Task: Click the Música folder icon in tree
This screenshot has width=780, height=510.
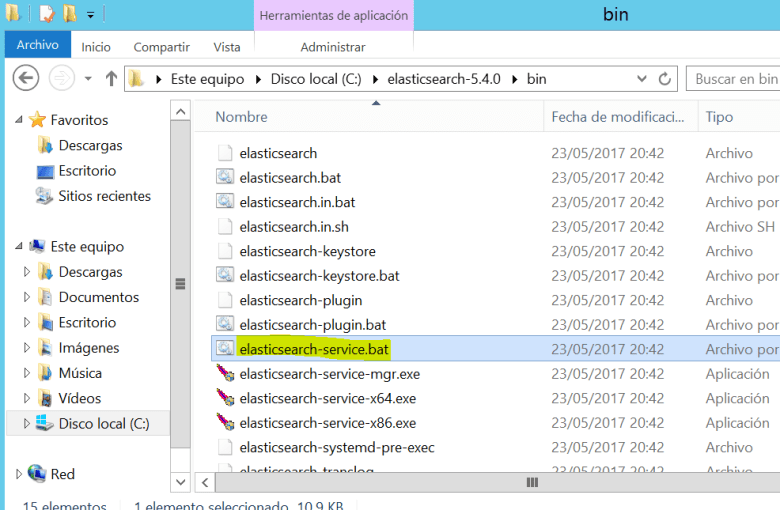Action: 45,373
